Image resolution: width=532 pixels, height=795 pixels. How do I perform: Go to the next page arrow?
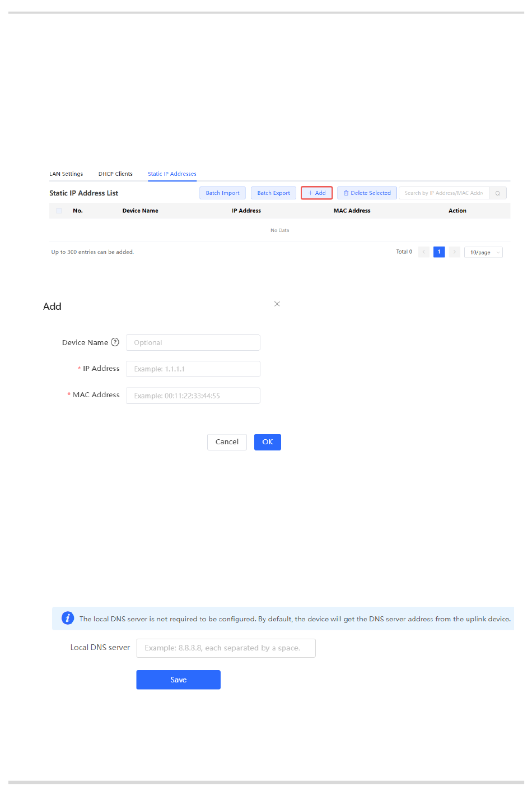454,252
